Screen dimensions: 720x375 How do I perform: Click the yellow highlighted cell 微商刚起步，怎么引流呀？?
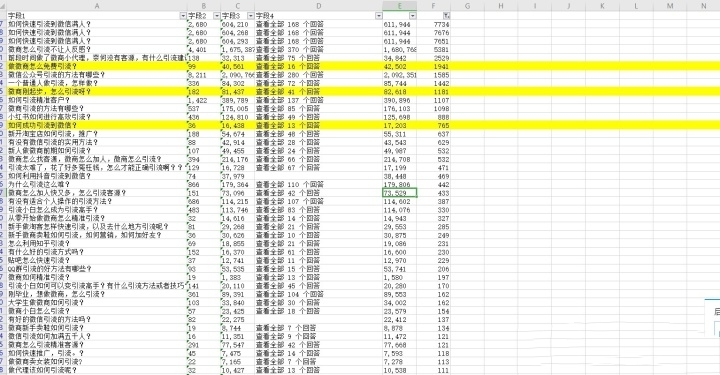point(96,92)
